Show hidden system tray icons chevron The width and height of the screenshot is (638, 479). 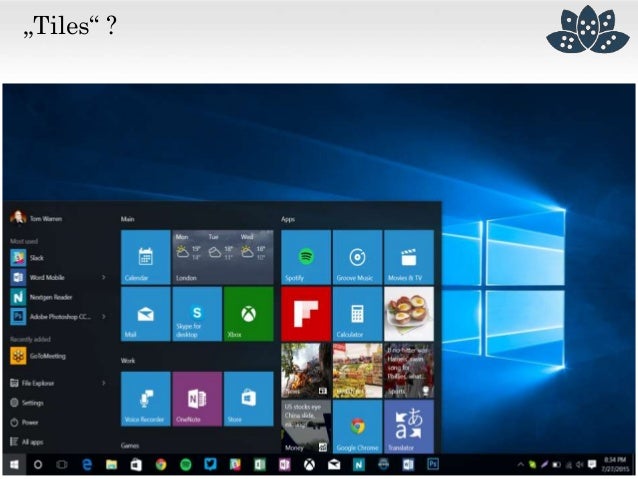click(520, 464)
